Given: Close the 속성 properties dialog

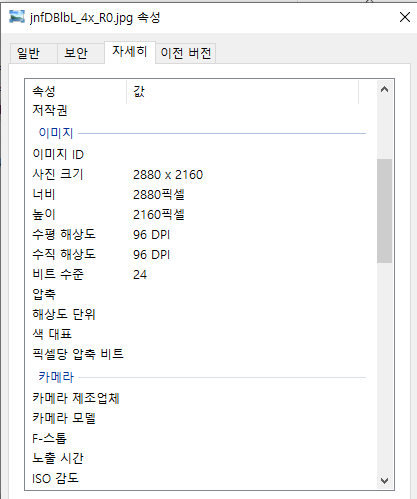Looking at the screenshot, I should click(405, 17).
